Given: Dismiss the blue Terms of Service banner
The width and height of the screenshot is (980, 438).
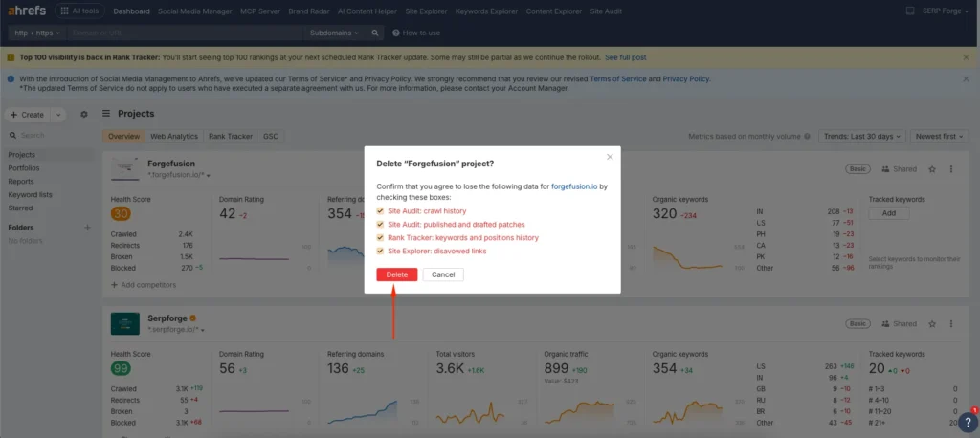Looking at the screenshot, I should (x=967, y=79).
